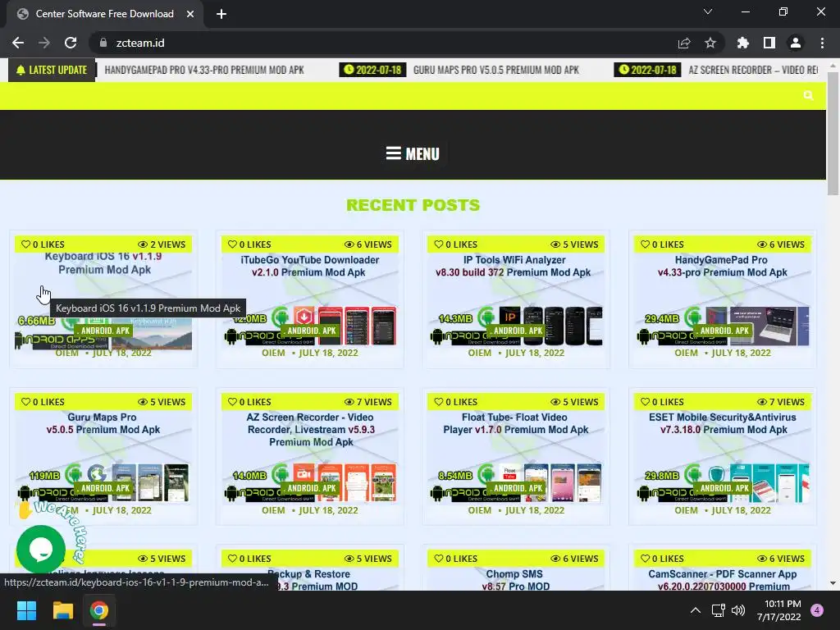
Task: Click the site search magnifier icon
Action: coord(808,95)
